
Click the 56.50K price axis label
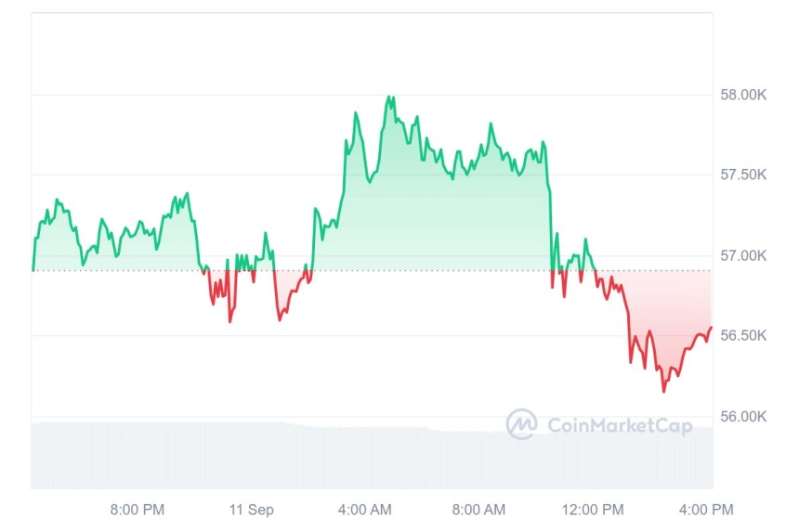click(743, 335)
